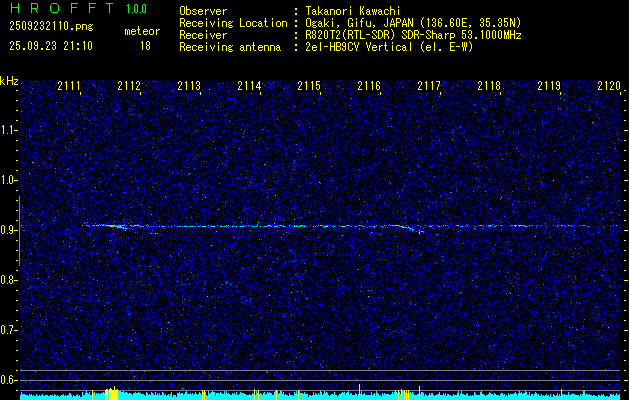
Task: Click the 0.9 kHz axis label
Action: (x=8, y=230)
